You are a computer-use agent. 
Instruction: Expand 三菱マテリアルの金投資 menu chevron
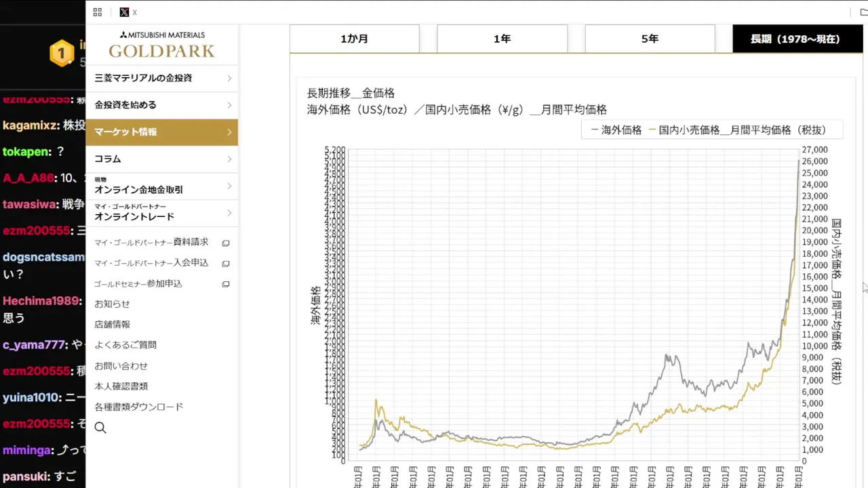(229, 79)
